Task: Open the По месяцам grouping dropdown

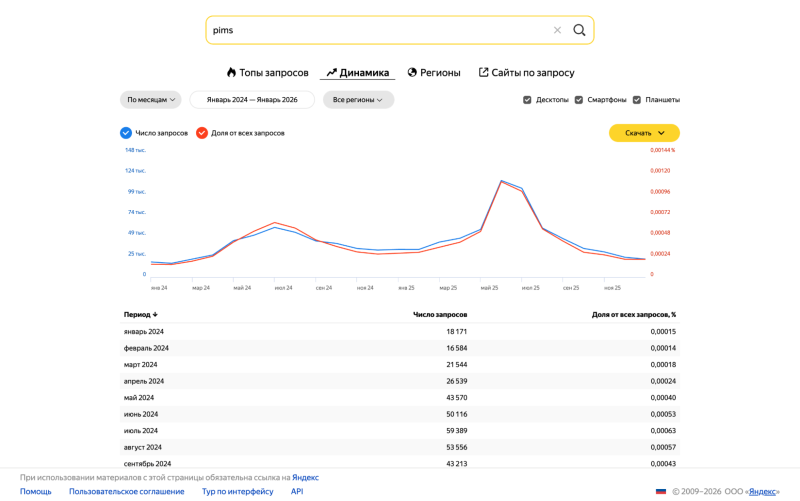Action: coord(151,99)
